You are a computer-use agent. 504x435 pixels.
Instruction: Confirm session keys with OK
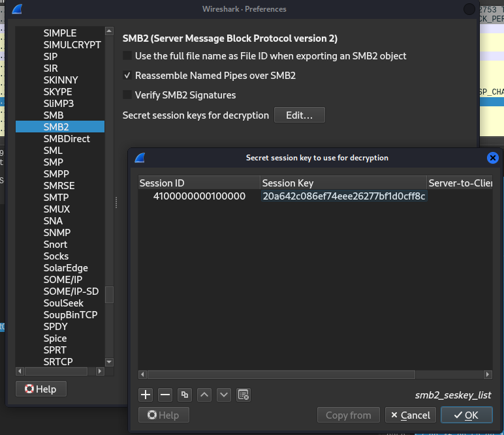(x=466, y=415)
